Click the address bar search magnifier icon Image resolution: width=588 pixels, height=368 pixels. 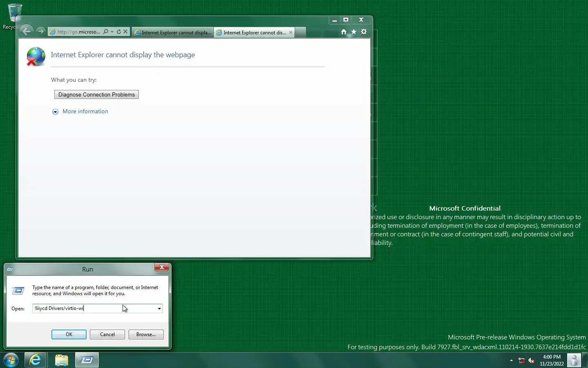[x=106, y=31]
